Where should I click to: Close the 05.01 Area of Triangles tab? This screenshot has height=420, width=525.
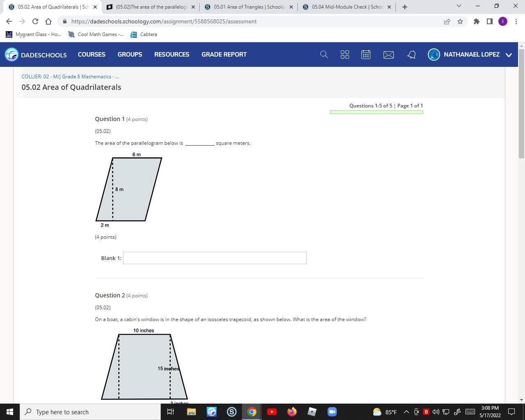[x=291, y=7]
